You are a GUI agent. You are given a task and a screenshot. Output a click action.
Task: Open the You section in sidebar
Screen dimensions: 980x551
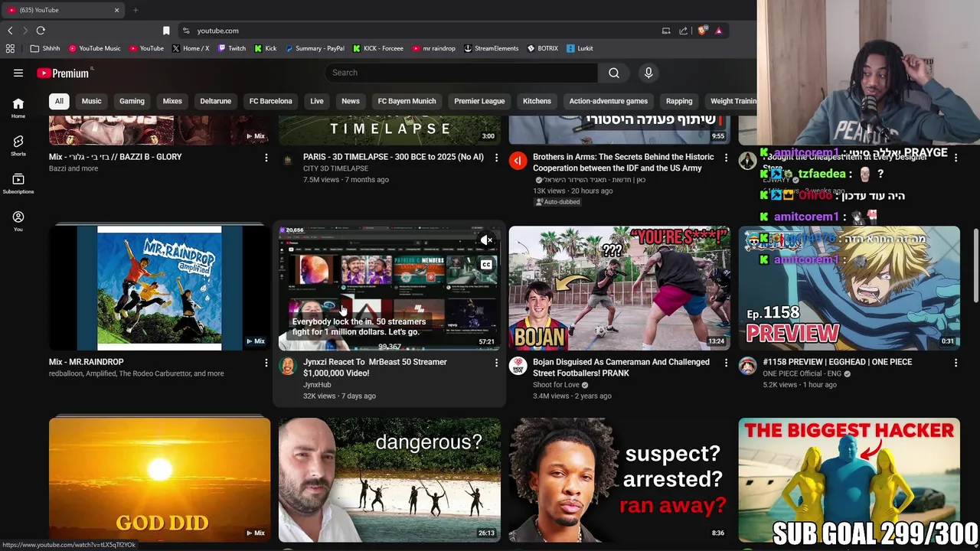[18, 220]
